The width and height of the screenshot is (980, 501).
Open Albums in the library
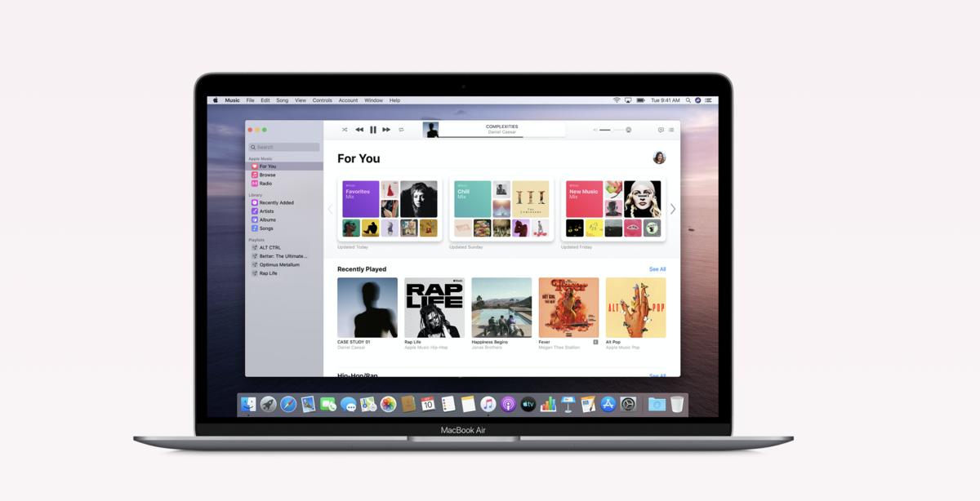[x=286, y=219]
